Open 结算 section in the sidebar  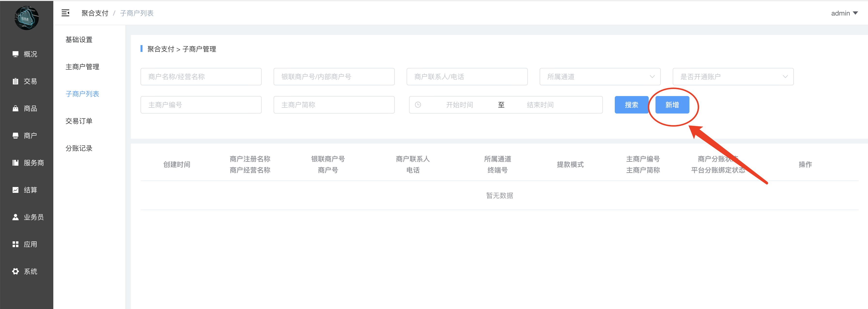tap(25, 190)
